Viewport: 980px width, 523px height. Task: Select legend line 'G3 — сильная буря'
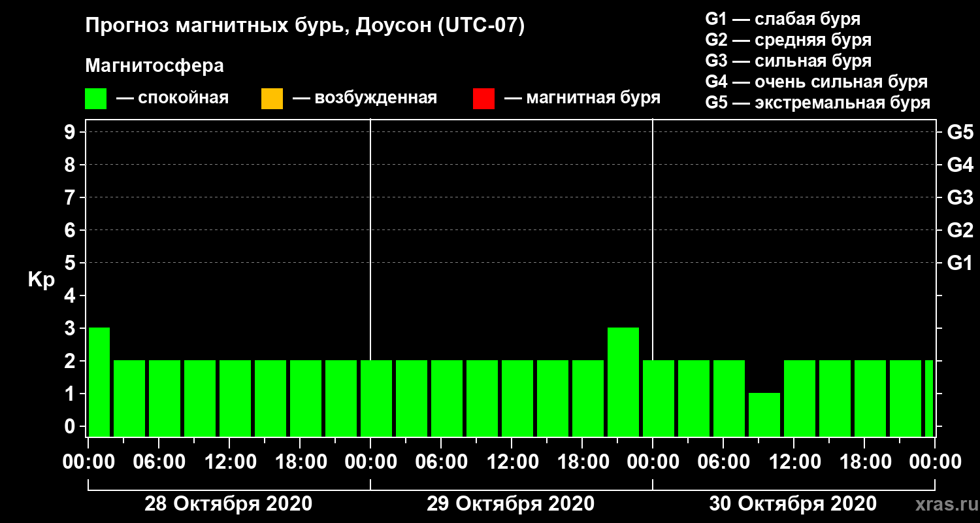(x=789, y=61)
